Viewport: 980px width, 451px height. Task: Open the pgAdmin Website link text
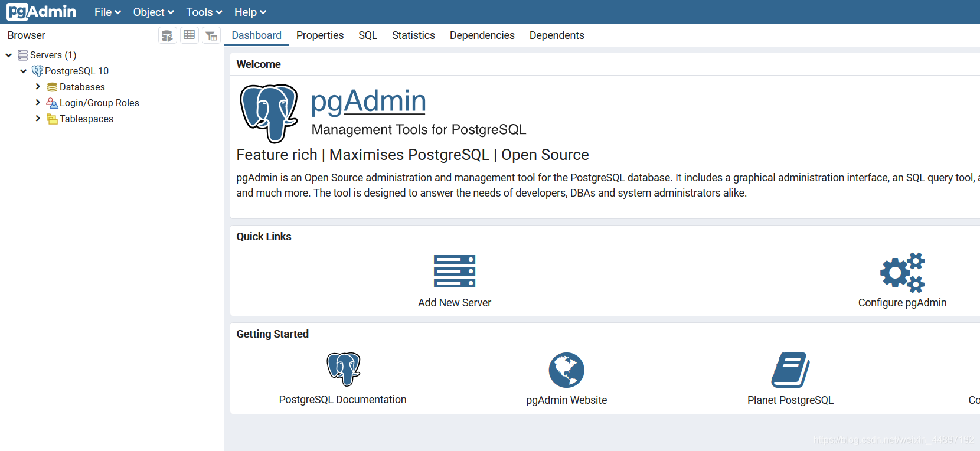[x=567, y=400]
